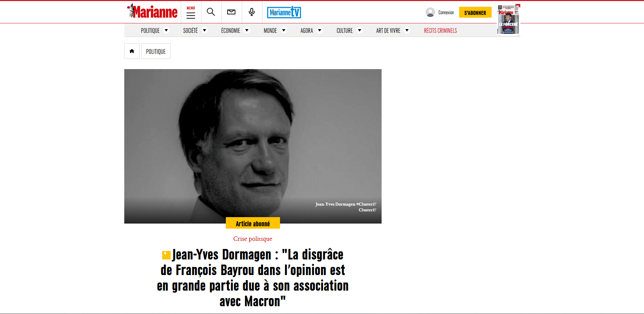Open the Agora menu item
This screenshot has width=644, height=314.
tap(306, 31)
